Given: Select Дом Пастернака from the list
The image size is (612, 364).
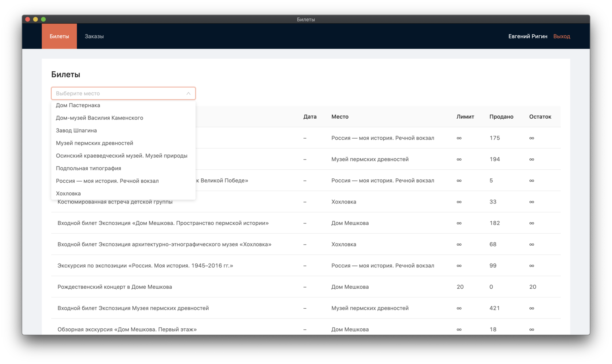Looking at the screenshot, I should tap(123, 105).
